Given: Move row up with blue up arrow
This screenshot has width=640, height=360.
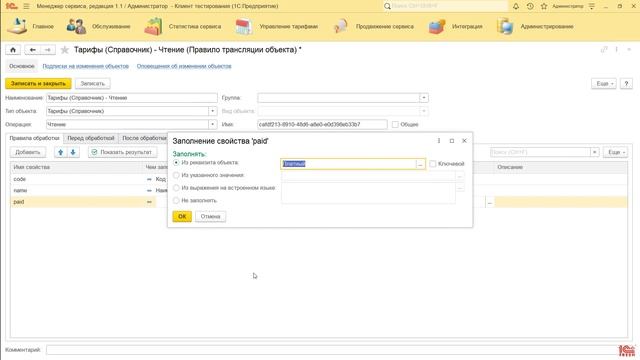Looking at the screenshot, I should coord(60,152).
